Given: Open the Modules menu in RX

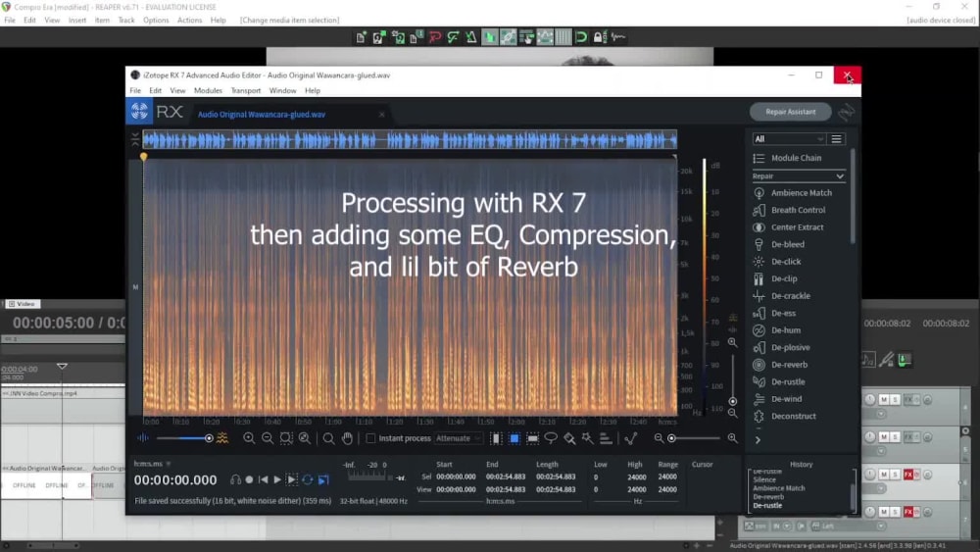Looking at the screenshot, I should point(208,90).
